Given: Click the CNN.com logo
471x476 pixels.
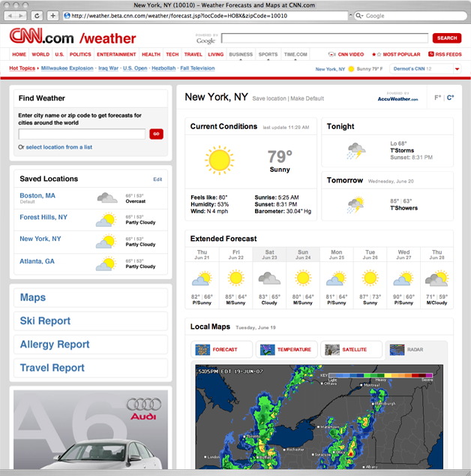Looking at the screenshot, I should coord(41,37).
